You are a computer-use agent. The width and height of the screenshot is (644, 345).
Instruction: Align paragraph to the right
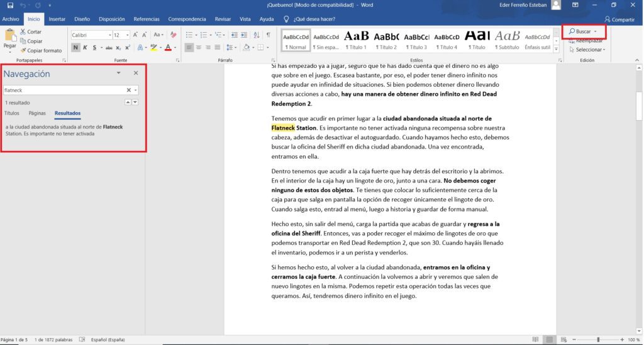208,48
